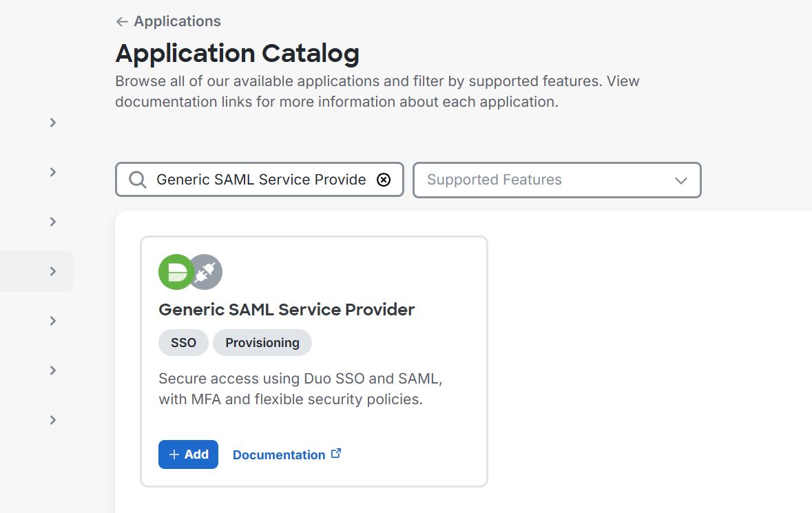Select the Provisioning feature tag
Image resolution: width=812 pixels, height=513 pixels.
(262, 343)
